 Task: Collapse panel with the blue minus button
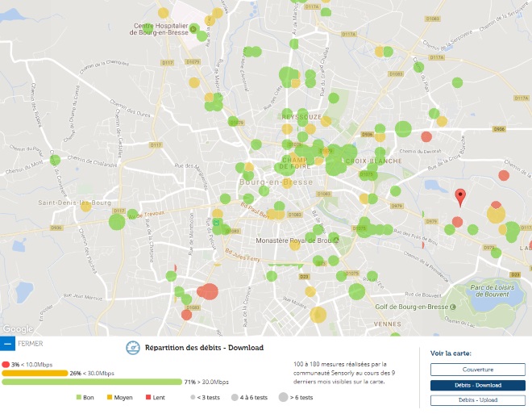coord(7,344)
